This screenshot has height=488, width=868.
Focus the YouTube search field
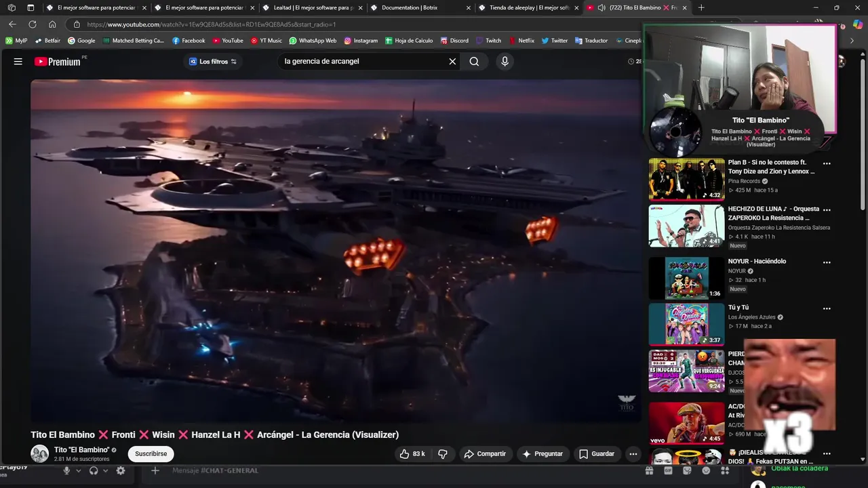click(363, 61)
